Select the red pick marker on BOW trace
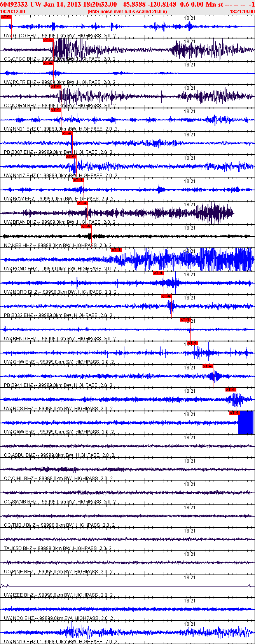The width and height of the screenshot is (255, 644). point(79,180)
